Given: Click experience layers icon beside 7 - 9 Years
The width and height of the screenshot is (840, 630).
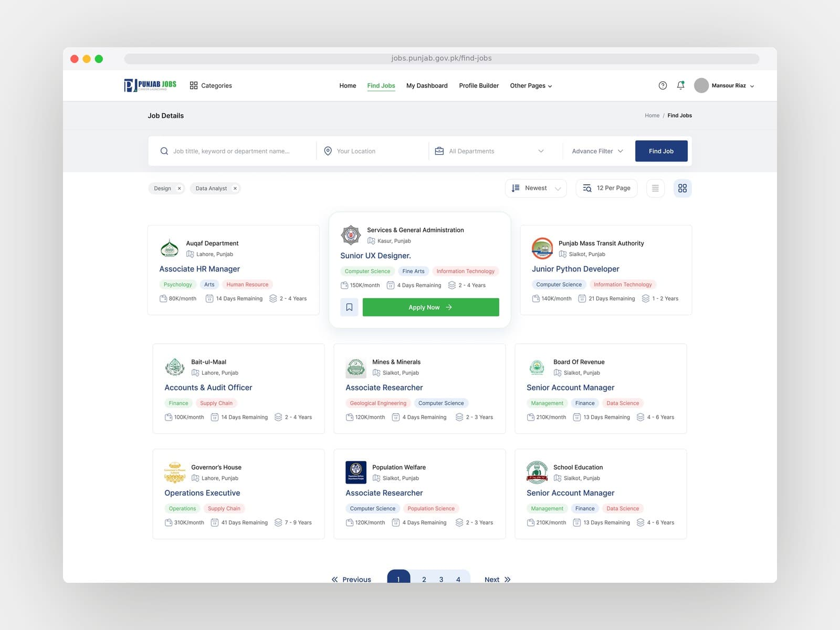Looking at the screenshot, I should point(278,523).
